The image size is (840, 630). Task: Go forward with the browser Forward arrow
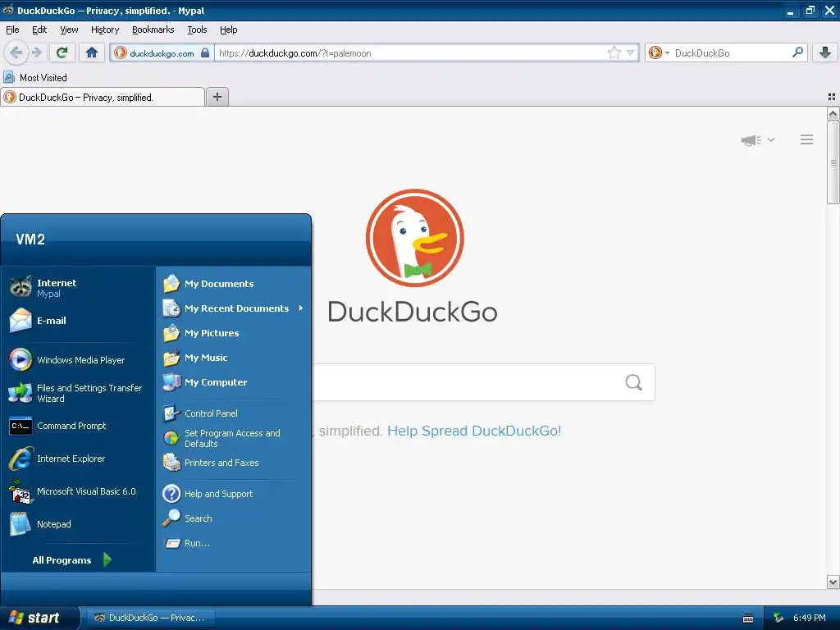[36, 52]
